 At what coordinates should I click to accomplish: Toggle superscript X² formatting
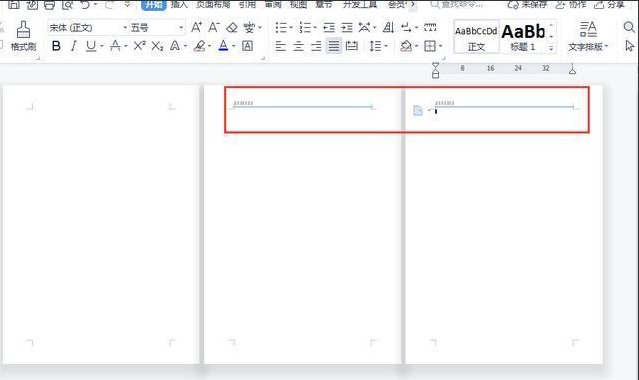pos(139,46)
